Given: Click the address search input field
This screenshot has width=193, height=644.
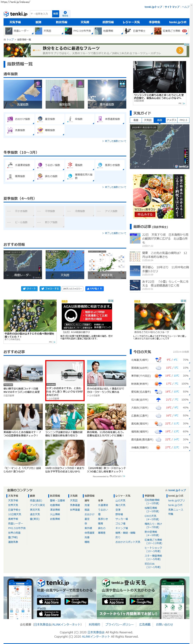Looking at the screenshot, I should tap(41, 14).
